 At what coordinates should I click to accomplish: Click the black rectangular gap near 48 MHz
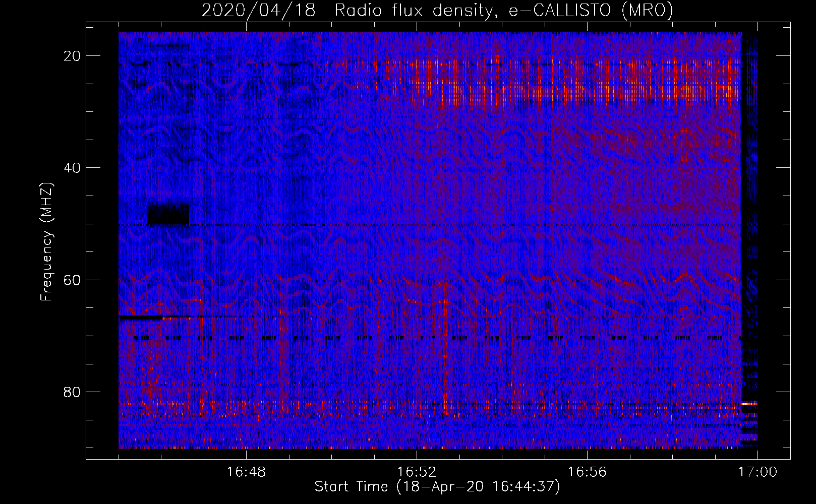point(168,214)
